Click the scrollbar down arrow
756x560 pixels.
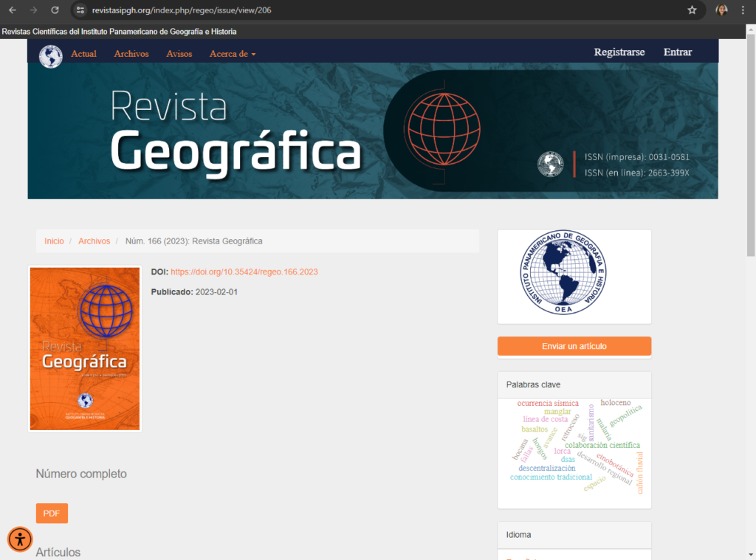pos(751,555)
